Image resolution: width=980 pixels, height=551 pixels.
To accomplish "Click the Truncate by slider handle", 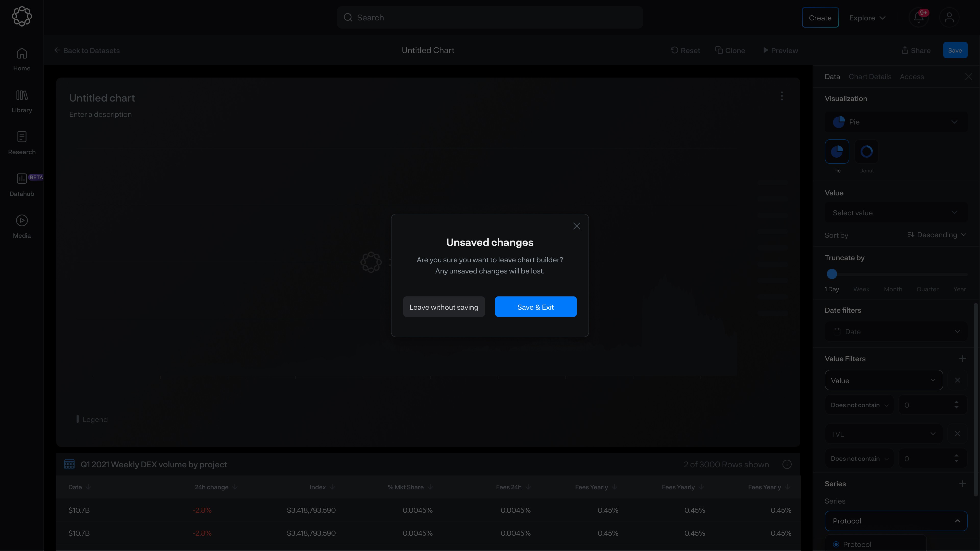I will 832,274.
